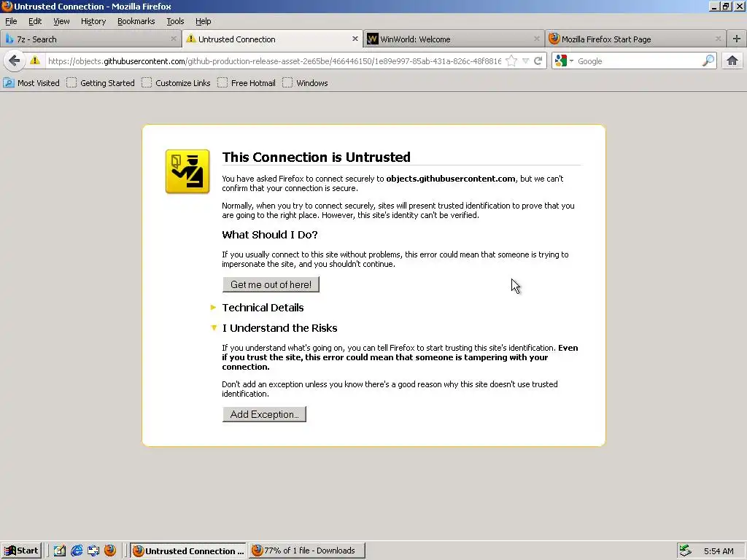Open the Free Hotmail bookmark
This screenshot has width=747, height=560.
tap(247, 83)
